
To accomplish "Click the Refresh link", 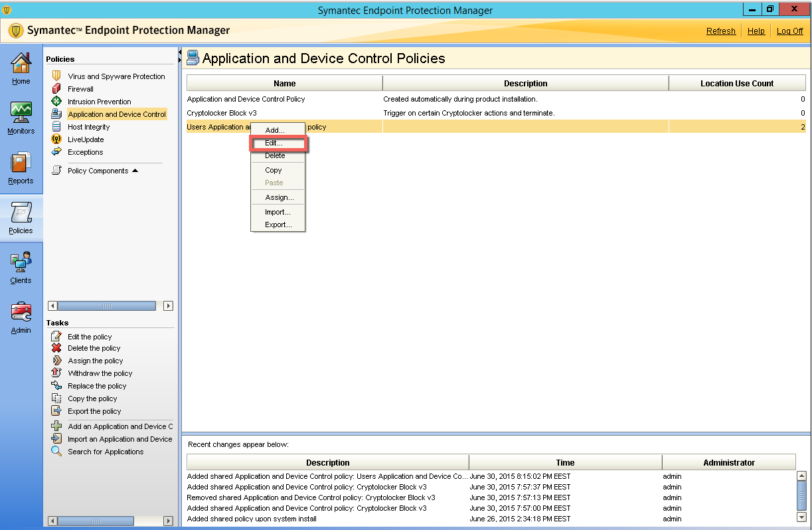I will [720, 31].
